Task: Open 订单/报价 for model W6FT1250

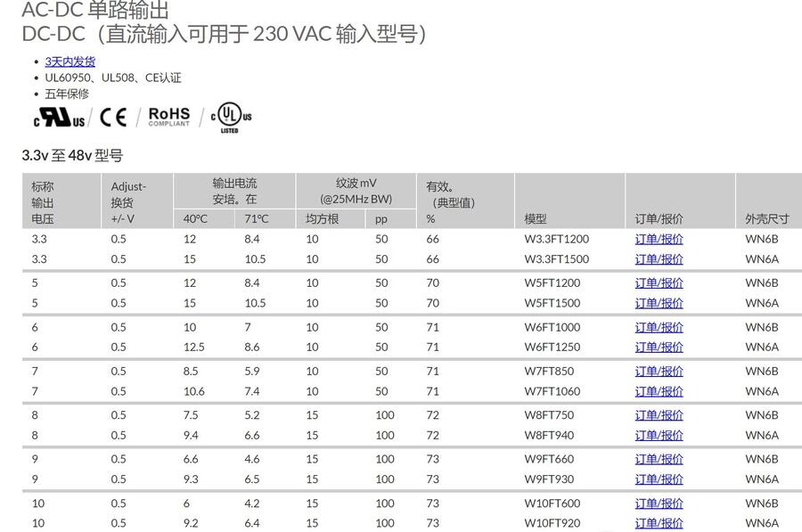Action: [x=659, y=347]
